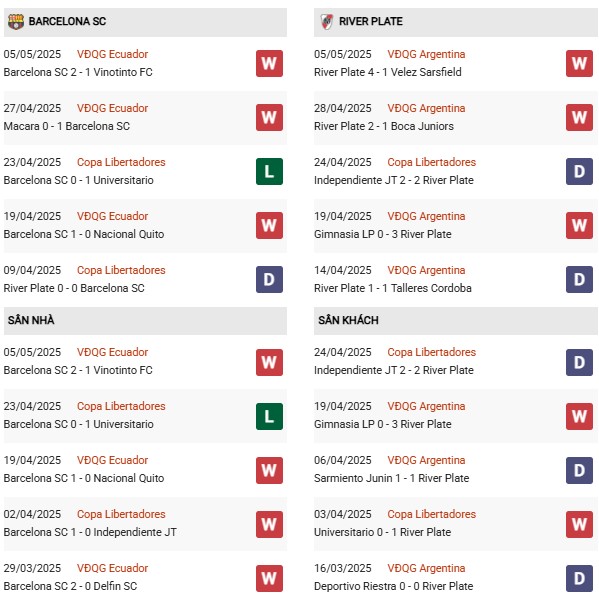Open Copa Libertadores link for 09/04/2025 match
Screen dimensions: 599x601
coord(121,270)
